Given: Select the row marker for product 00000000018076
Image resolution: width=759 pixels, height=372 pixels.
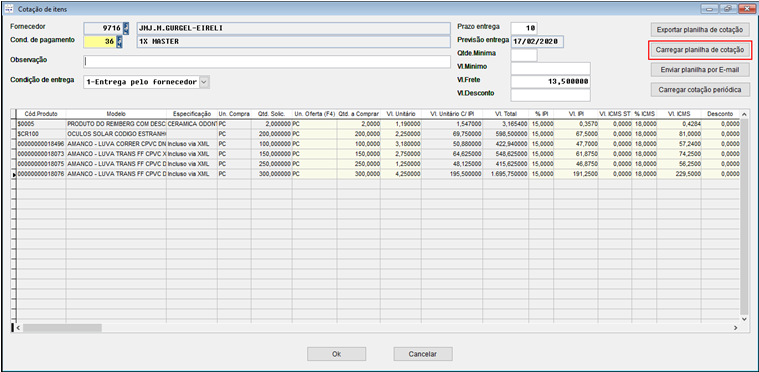Looking at the screenshot, I should pos(14,173).
